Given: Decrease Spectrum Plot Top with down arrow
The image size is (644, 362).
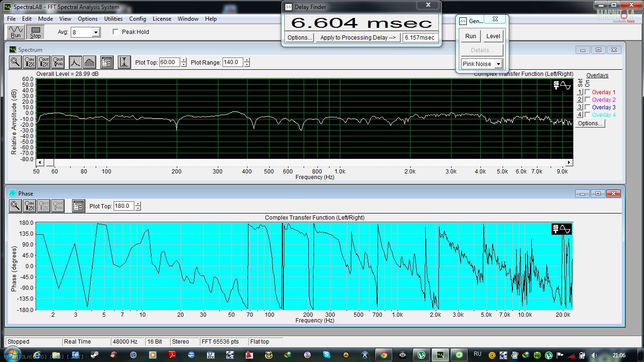Looking at the screenshot, I should pos(183,65).
